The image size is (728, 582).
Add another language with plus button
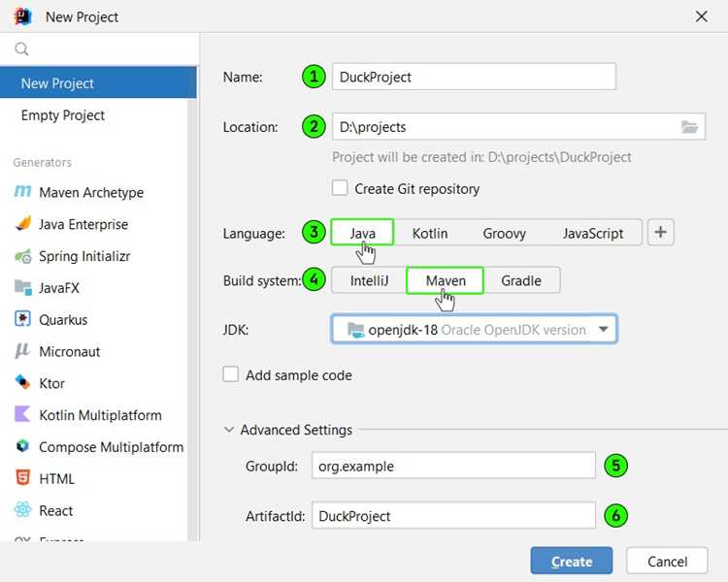pos(661,232)
